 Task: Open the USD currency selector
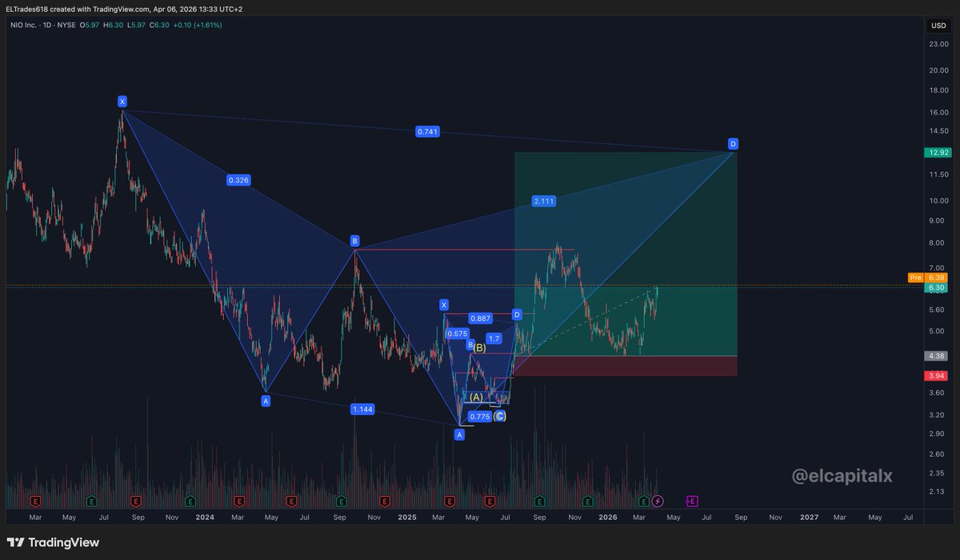[x=938, y=26]
